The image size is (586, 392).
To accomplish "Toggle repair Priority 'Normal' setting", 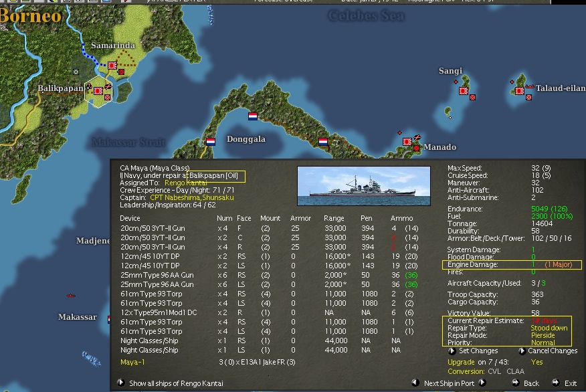I will click(543, 342).
